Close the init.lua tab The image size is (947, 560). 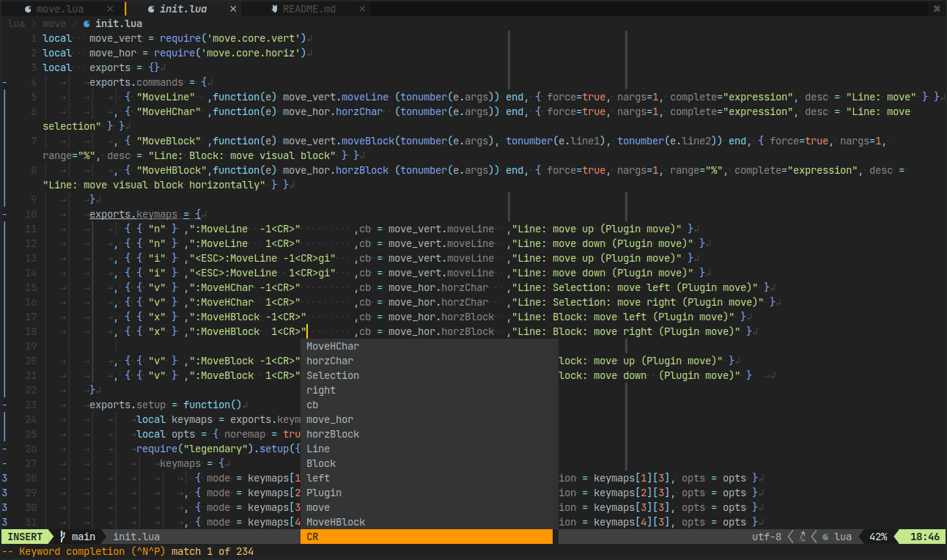pyautogui.click(x=233, y=9)
